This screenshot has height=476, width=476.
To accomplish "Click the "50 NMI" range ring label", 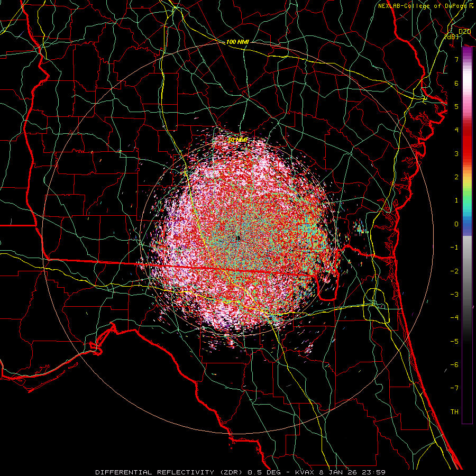I will pos(237,140).
